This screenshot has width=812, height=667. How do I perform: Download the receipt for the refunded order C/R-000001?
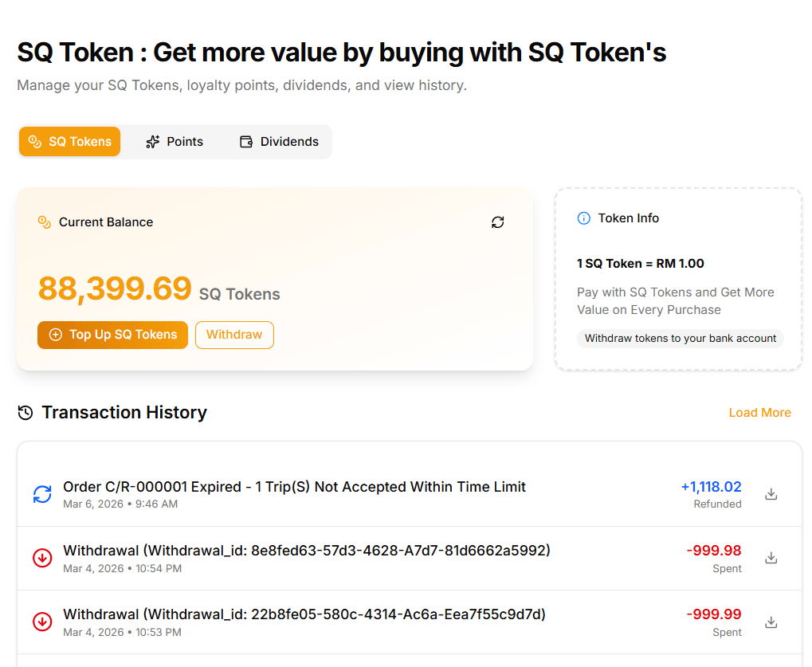[x=771, y=493]
